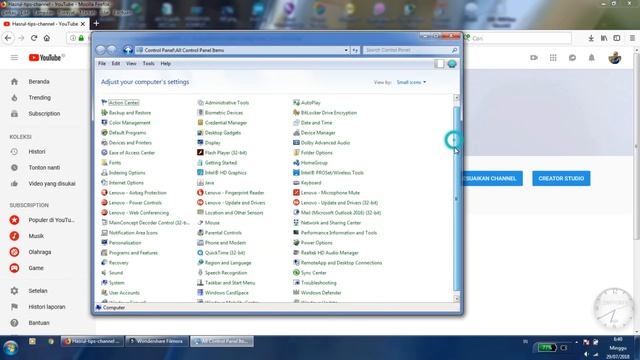Image resolution: width=640 pixels, height=360 pixels.
Task: Open the File menu in Control Panel
Action: click(102, 64)
